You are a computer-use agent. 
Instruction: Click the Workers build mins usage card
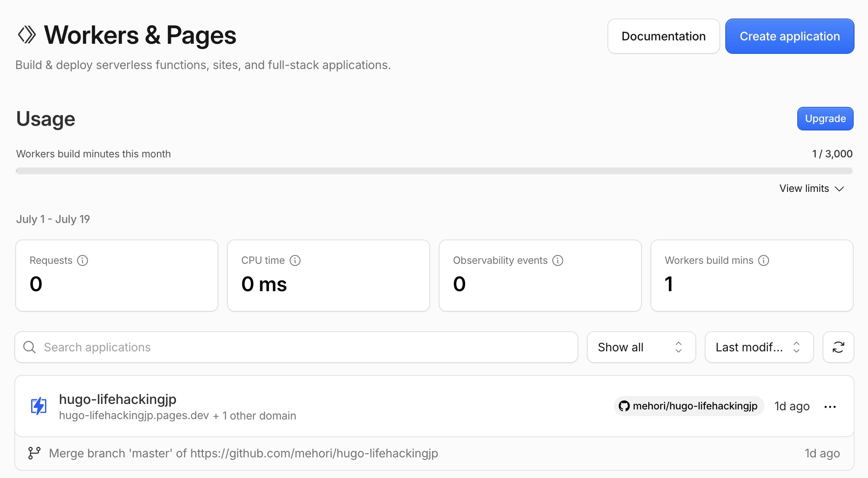(752, 276)
